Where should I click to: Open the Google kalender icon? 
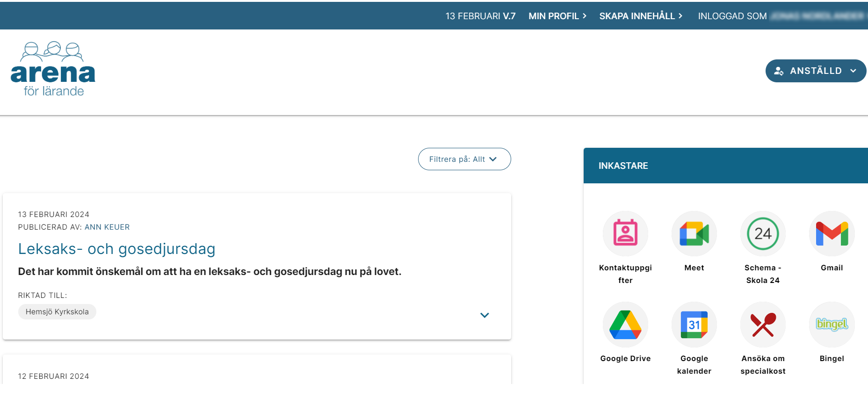pyautogui.click(x=694, y=324)
